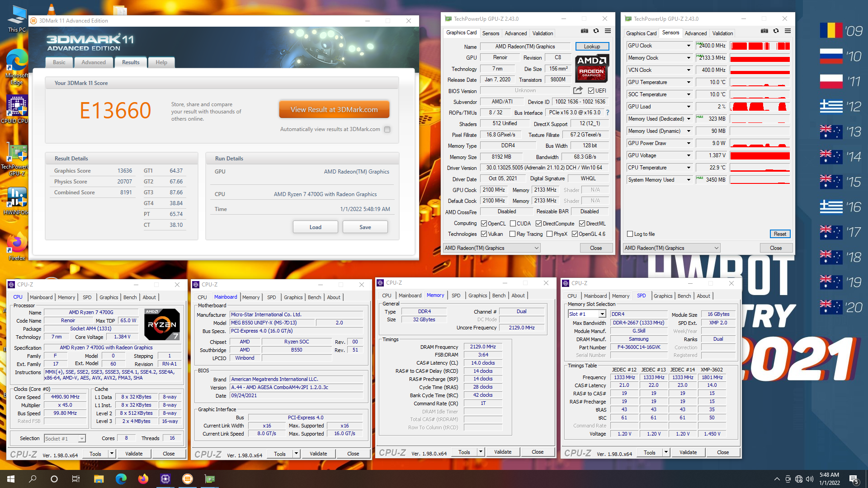This screenshot has width=868, height=488.
Task: Click Validate button in CPU-Z SPD window
Action: click(x=688, y=452)
